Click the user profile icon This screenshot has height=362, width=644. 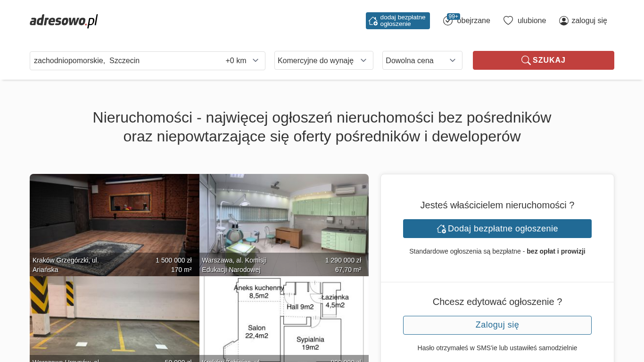pos(563,21)
